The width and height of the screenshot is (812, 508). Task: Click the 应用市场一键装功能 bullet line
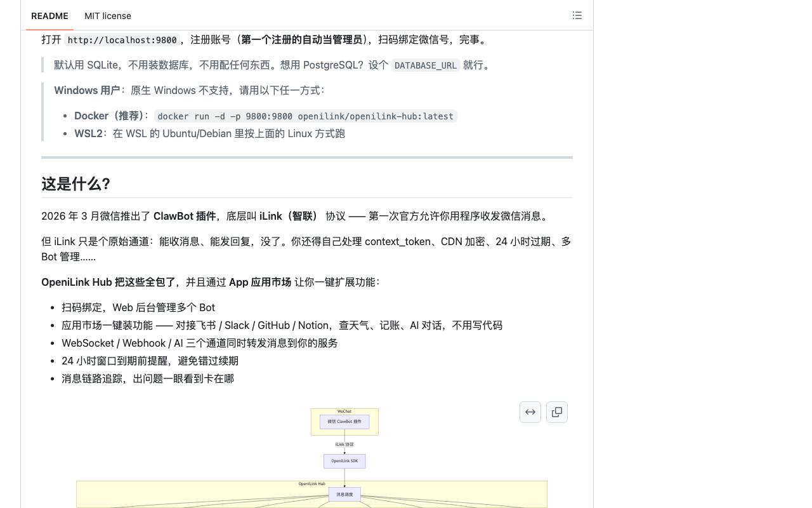[282, 325]
